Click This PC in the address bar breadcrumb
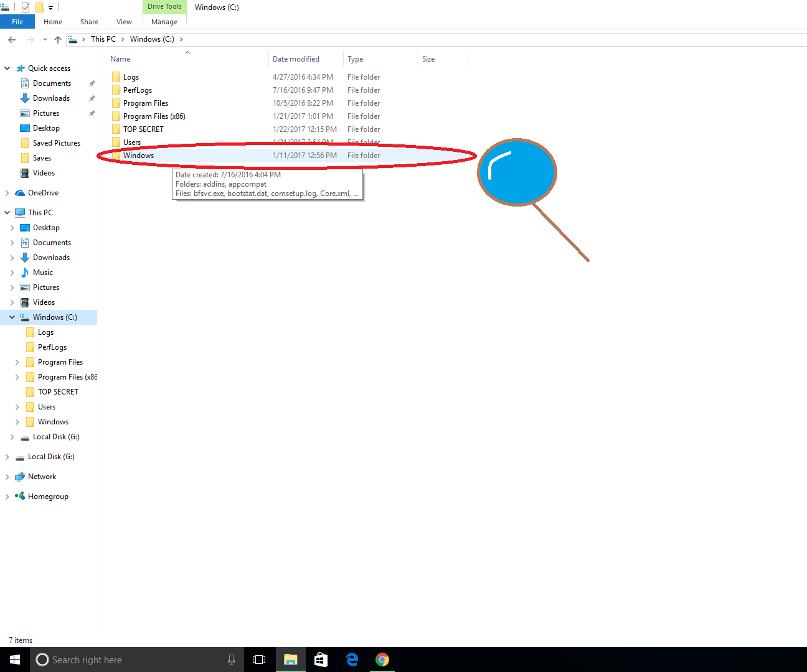Screen dimensions: 807x672 [x=103, y=39]
